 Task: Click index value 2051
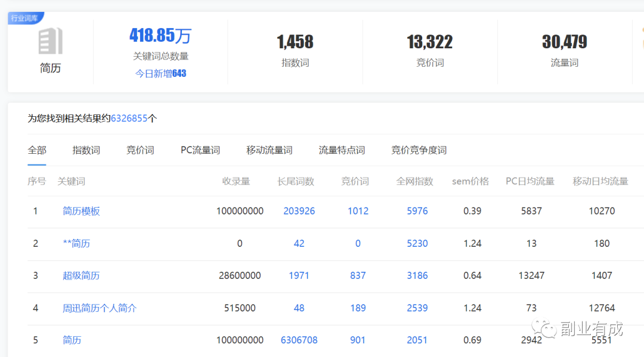(x=417, y=340)
